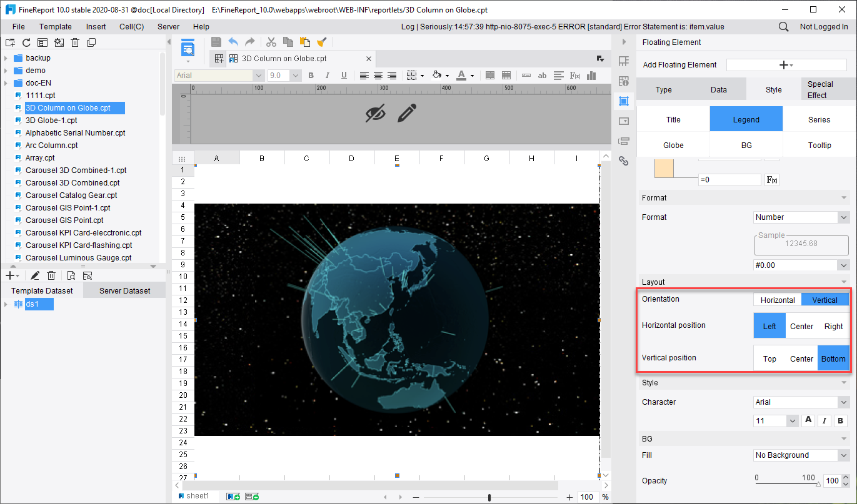Screen dimensions: 857x504
Task: Open the hyperlink panel chain icon
Action: [x=623, y=161]
